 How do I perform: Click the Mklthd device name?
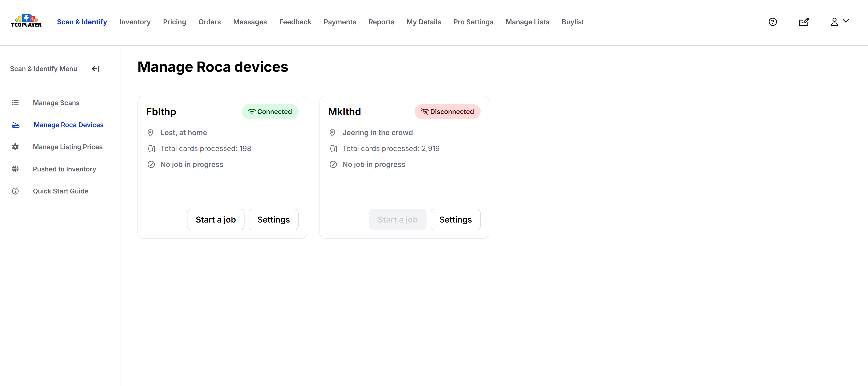click(x=344, y=111)
